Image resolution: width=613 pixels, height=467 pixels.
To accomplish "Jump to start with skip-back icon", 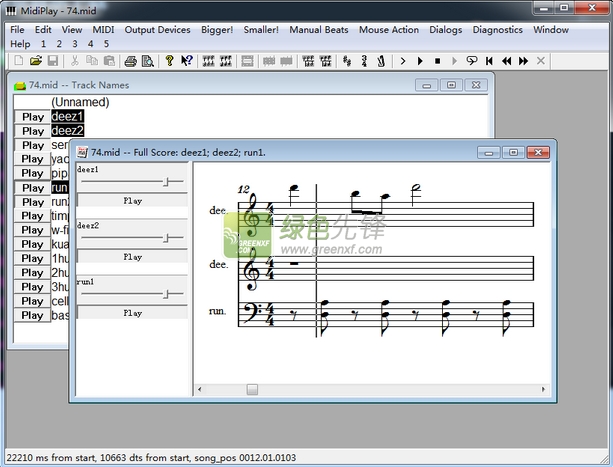I will coord(489,61).
